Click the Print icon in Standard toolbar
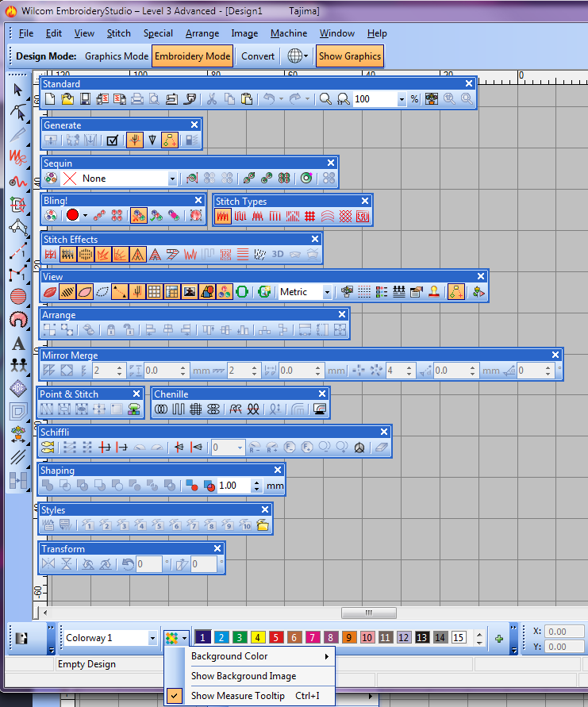Image resolution: width=588 pixels, height=707 pixels. click(137, 98)
